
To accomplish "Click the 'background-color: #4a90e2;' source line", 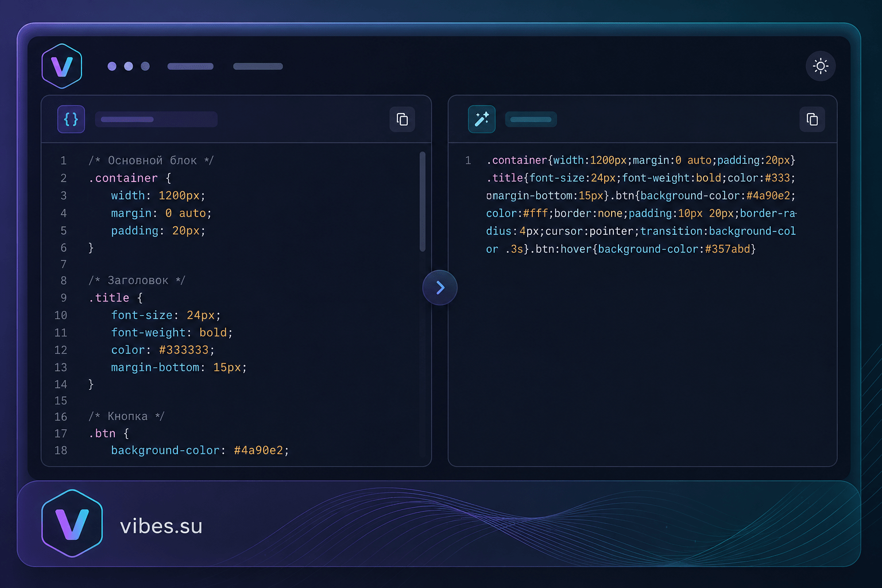I will click(x=200, y=450).
